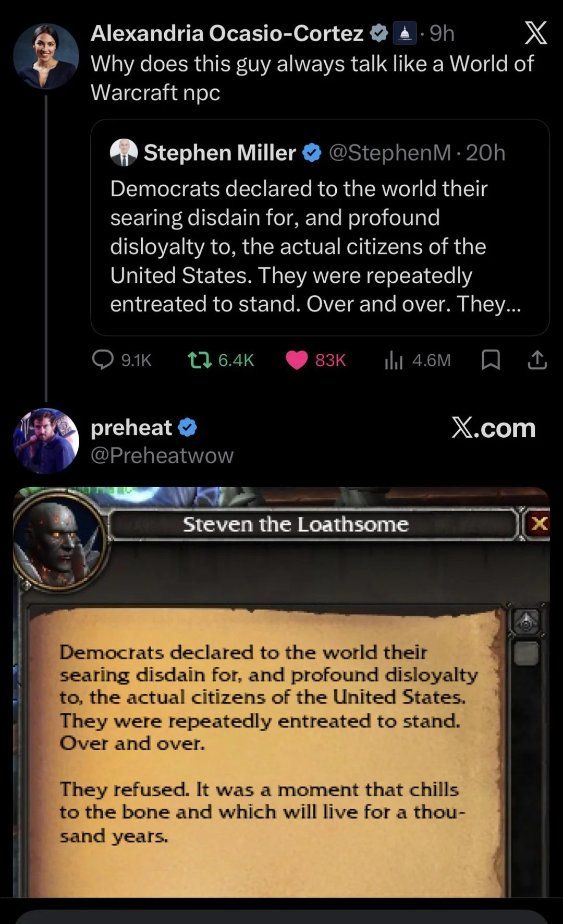
Task: Click the government affiliation badge beside 9h
Action: [x=404, y=33]
